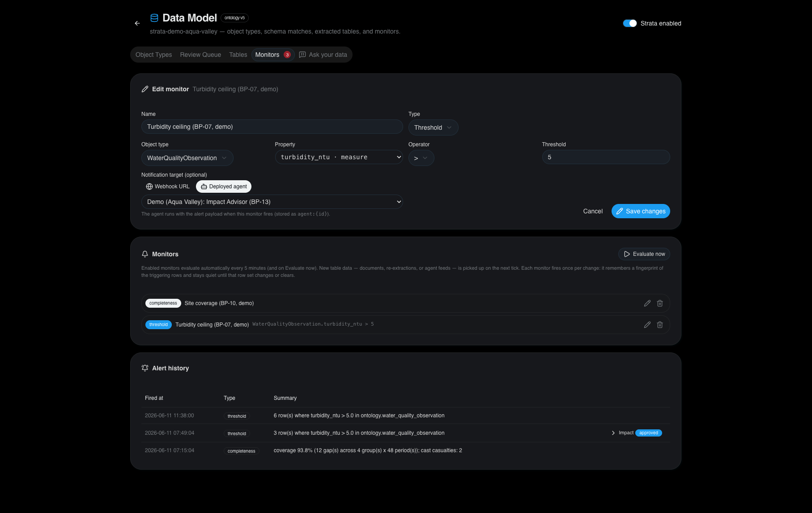Image resolution: width=812 pixels, height=513 pixels.
Task: Click Evaluate now
Action: click(x=644, y=254)
